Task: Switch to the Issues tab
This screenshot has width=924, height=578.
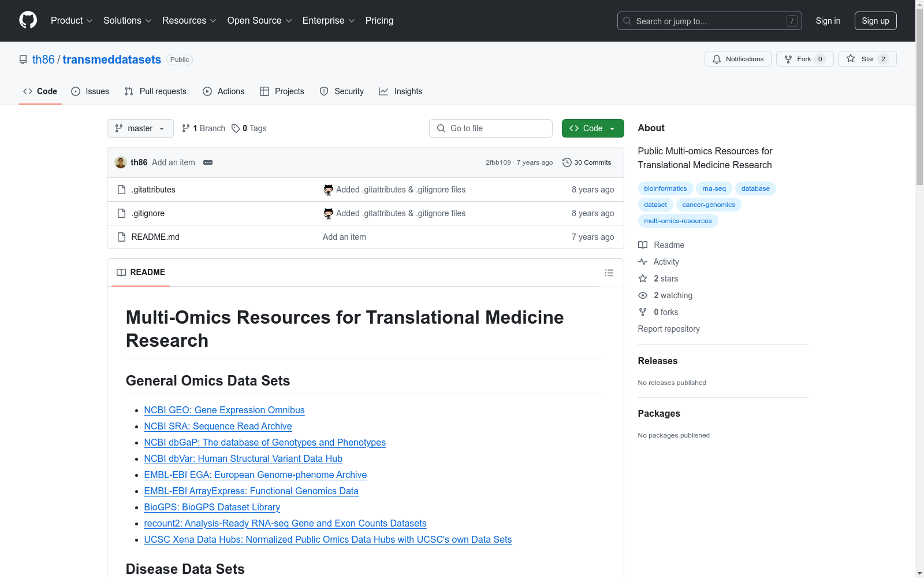Action: coord(90,91)
